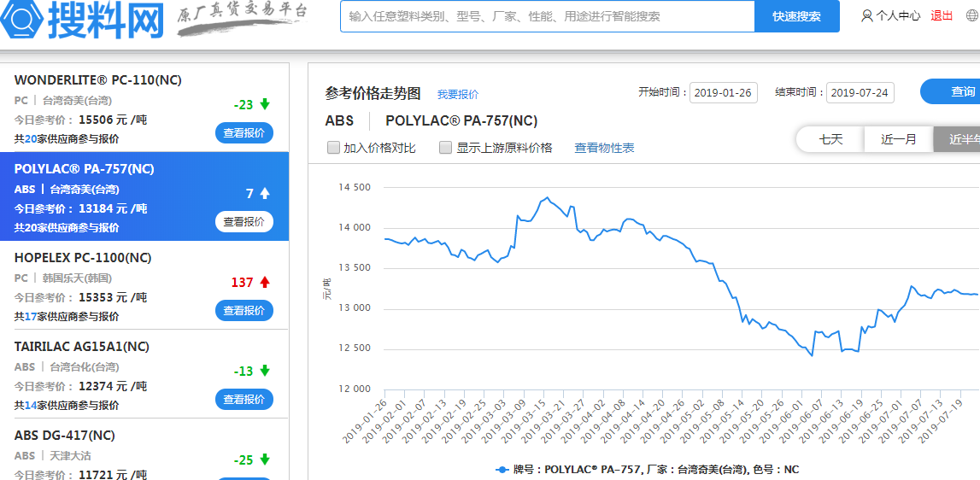Click the 快速搜索 button
The width and height of the screenshot is (980, 480).
[x=796, y=16]
